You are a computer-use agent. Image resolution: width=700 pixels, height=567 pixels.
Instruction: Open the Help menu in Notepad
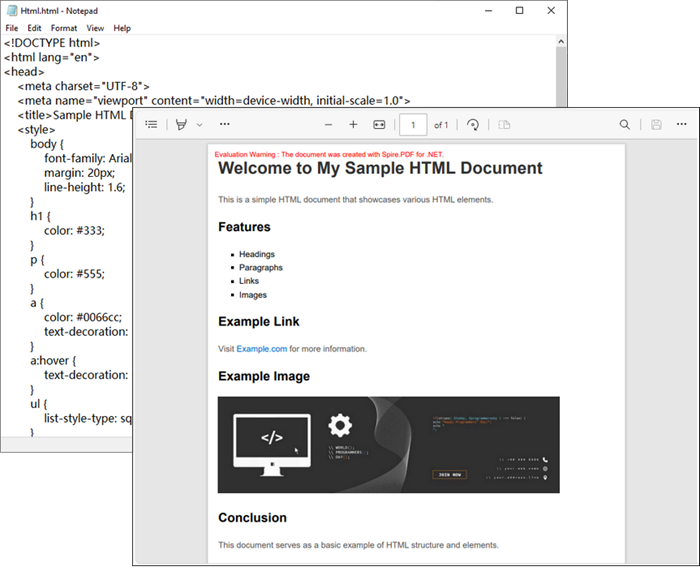[122, 28]
